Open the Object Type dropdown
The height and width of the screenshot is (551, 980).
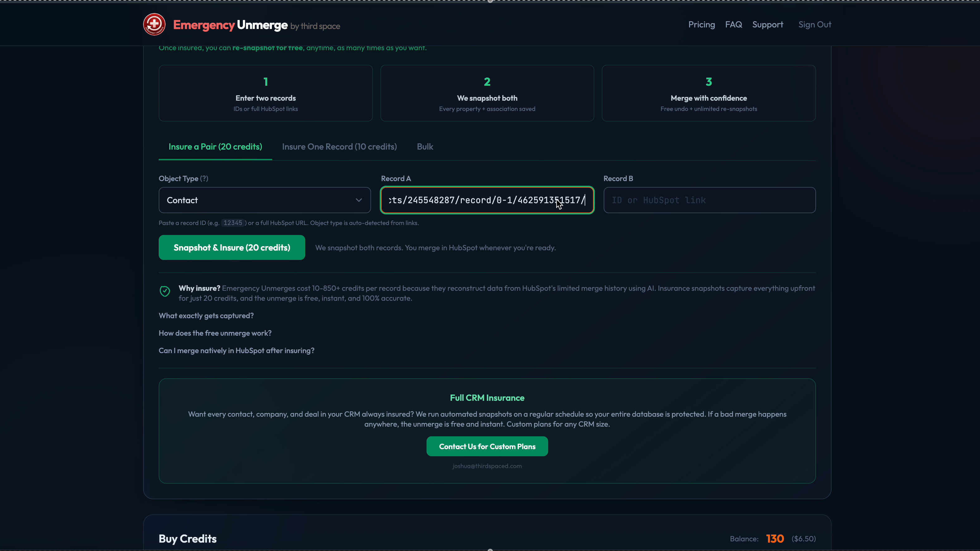click(x=264, y=200)
